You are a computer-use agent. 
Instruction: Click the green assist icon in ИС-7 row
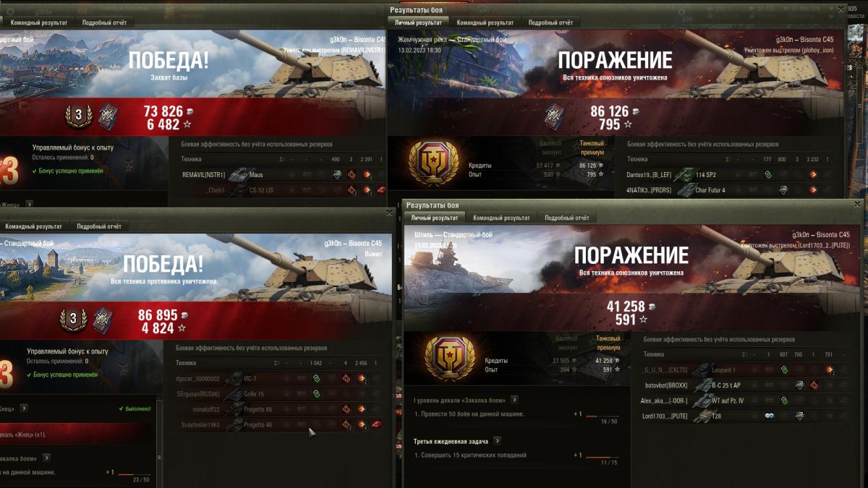(x=316, y=378)
